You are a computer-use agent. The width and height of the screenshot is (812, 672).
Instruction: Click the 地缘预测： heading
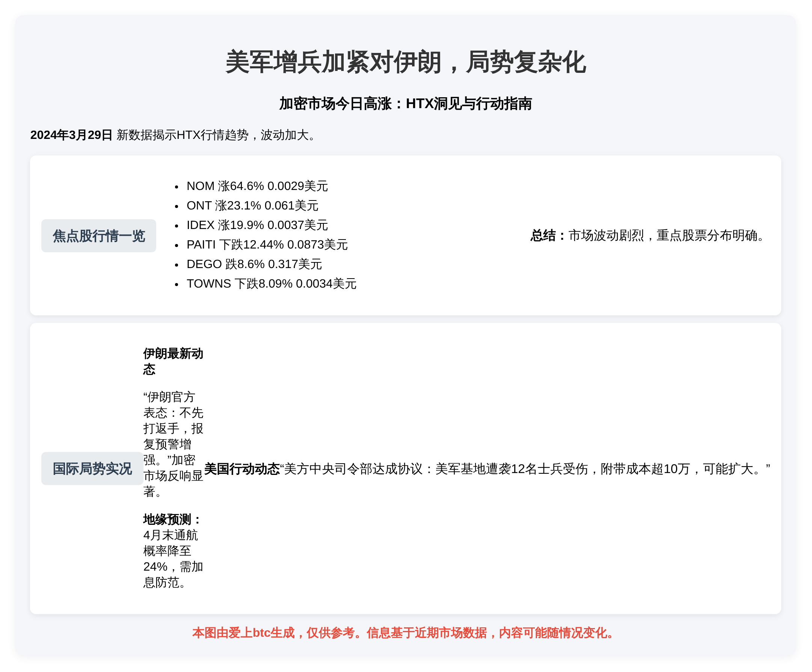[172, 519]
